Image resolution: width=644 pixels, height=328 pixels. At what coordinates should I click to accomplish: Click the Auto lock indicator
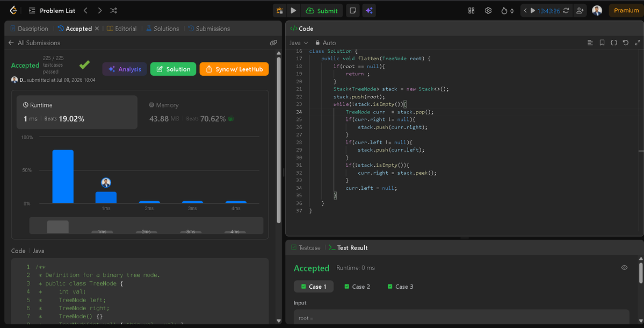coord(325,42)
